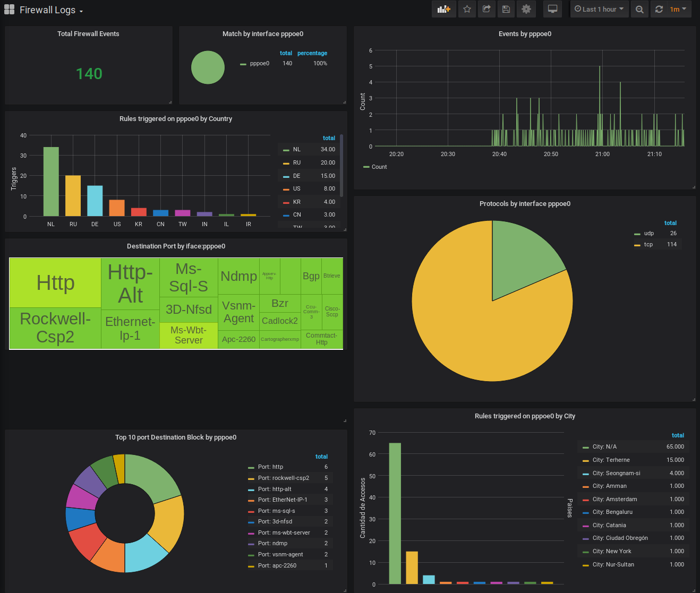
Task: Refresh the dashboard now
Action: point(659,9)
